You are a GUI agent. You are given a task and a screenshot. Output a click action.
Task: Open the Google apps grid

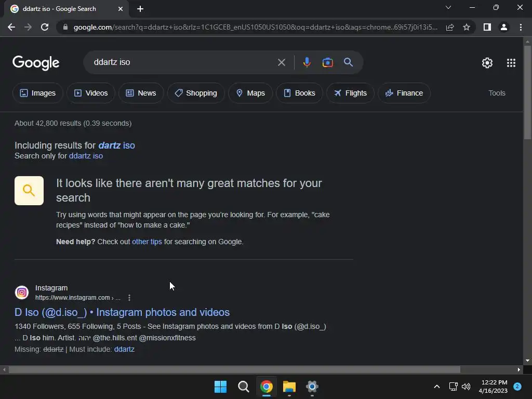[511, 63]
